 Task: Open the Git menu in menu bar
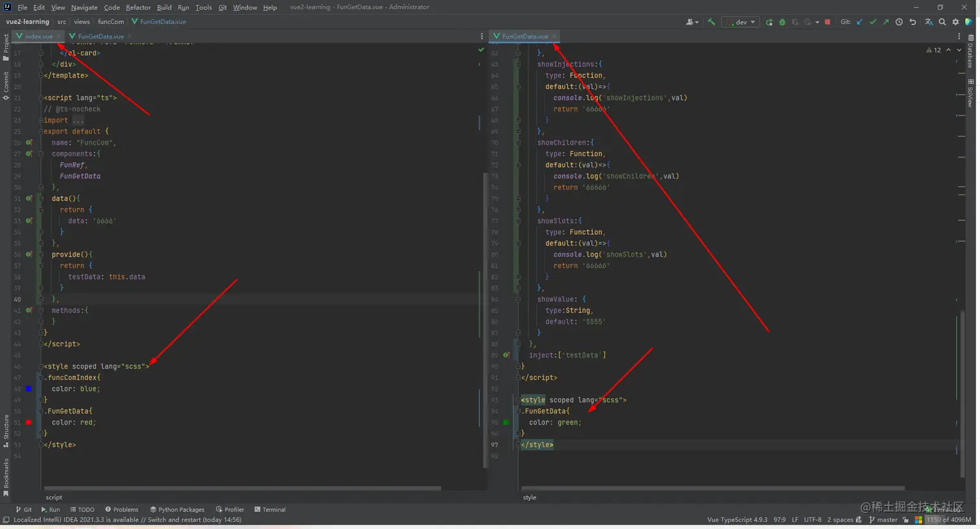coord(222,7)
